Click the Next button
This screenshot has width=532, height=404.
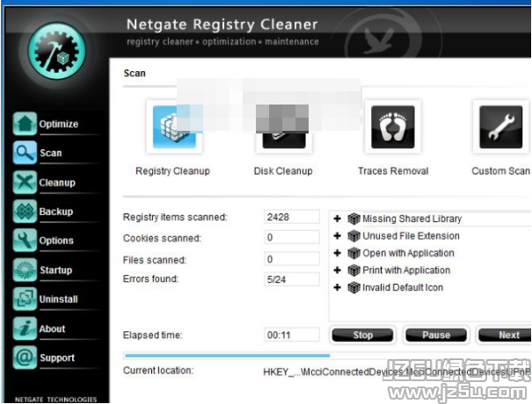pyautogui.click(x=506, y=335)
